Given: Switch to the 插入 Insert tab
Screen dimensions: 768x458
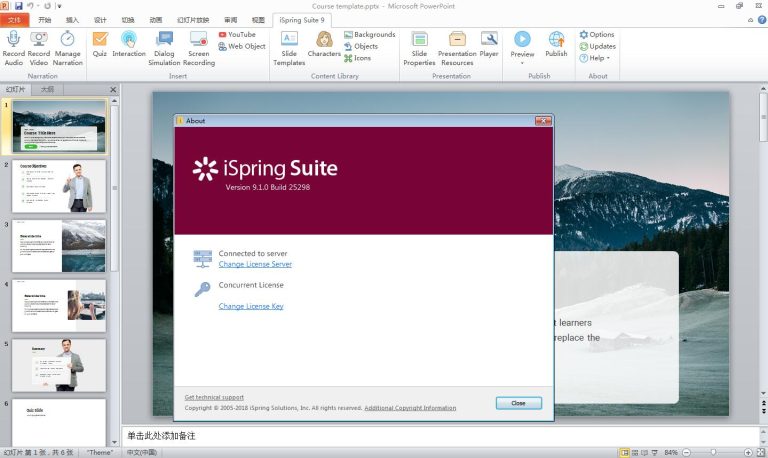Looking at the screenshot, I should click(x=72, y=20).
